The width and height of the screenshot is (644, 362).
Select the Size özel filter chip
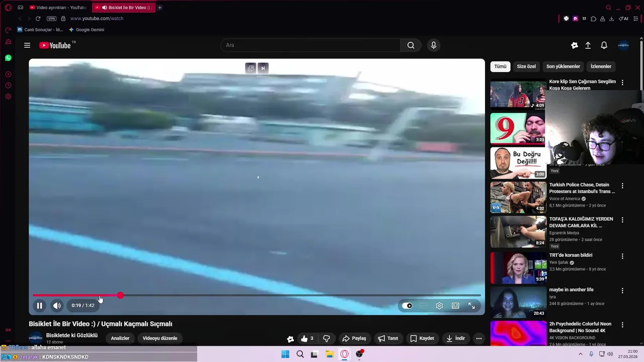[x=526, y=66]
